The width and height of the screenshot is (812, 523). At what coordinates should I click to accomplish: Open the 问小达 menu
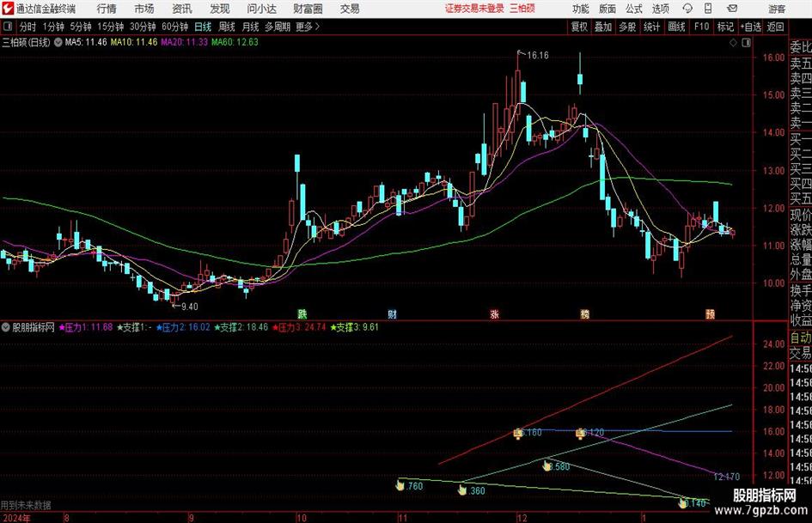point(261,9)
